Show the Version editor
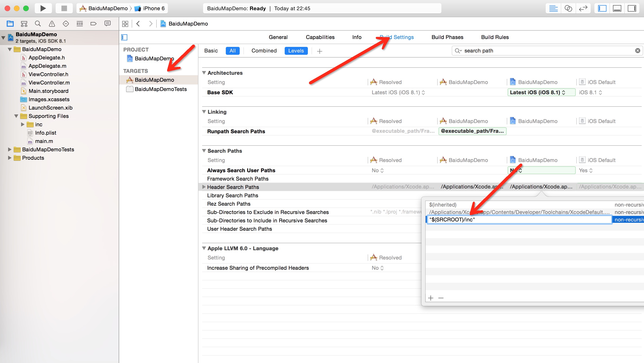Screen dimensions: 644x363 click(583, 9)
